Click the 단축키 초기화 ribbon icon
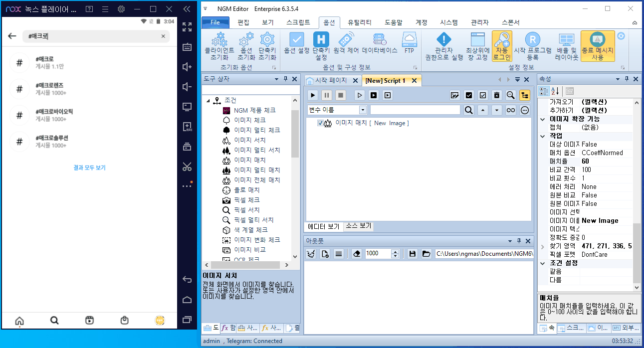644x348 pixels. click(267, 46)
